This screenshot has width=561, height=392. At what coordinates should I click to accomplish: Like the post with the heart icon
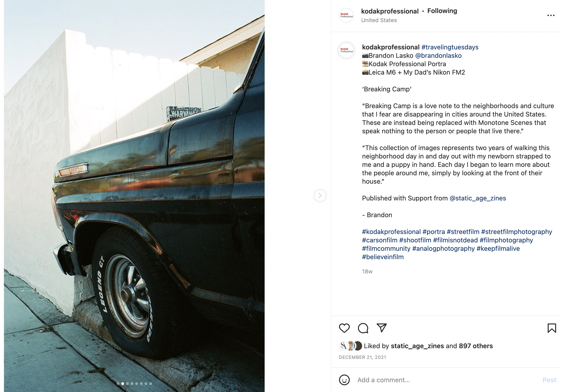(344, 328)
